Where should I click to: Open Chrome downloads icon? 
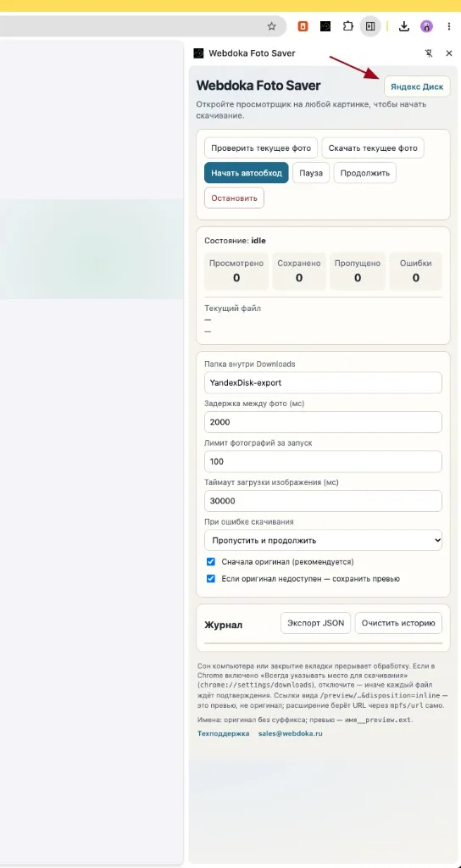coord(404,26)
